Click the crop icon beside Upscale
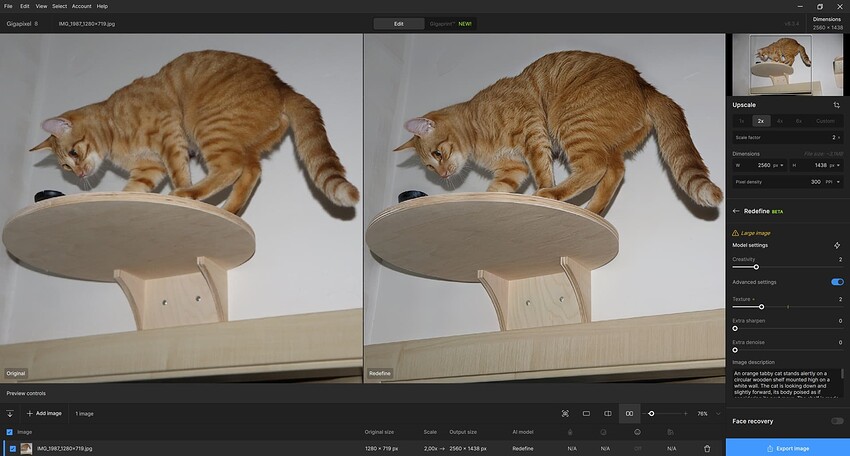The width and height of the screenshot is (850, 456). coord(836,104)
